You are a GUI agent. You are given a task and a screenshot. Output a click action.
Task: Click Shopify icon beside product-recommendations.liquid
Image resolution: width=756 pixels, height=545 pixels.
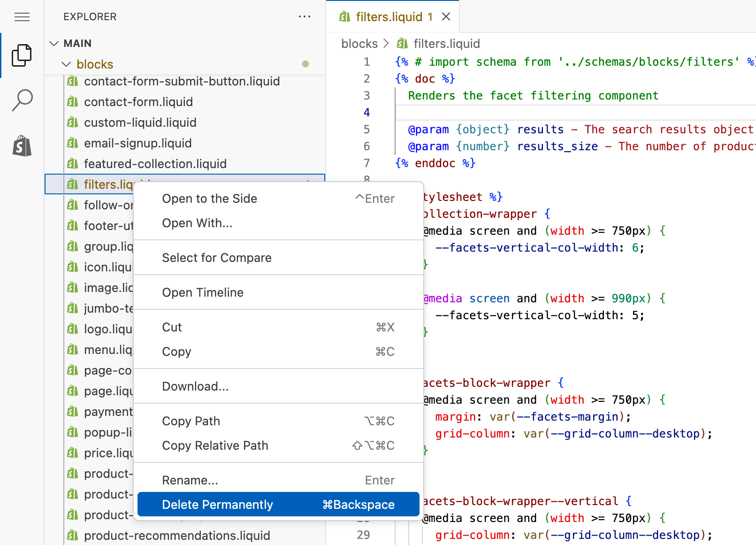coord(73,535)
